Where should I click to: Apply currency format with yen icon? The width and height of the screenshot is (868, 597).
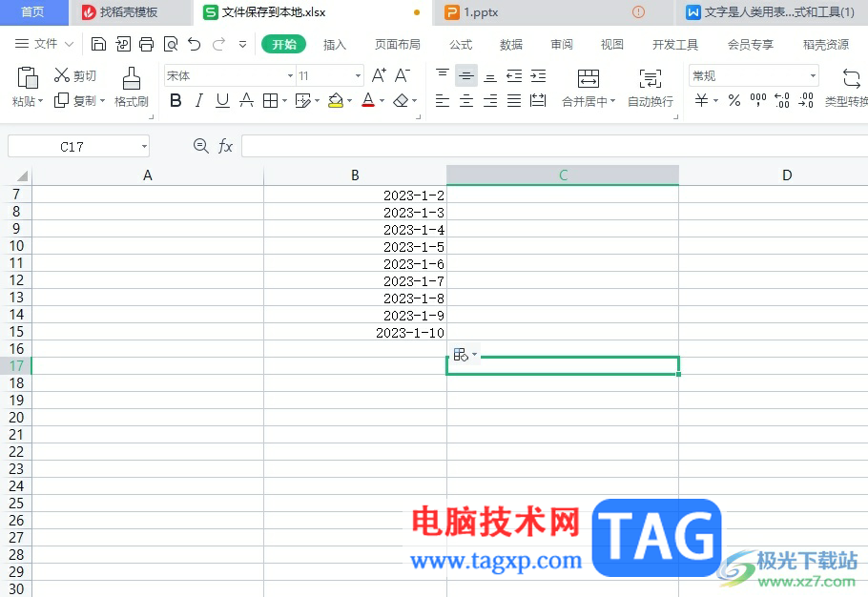(702, 101)
